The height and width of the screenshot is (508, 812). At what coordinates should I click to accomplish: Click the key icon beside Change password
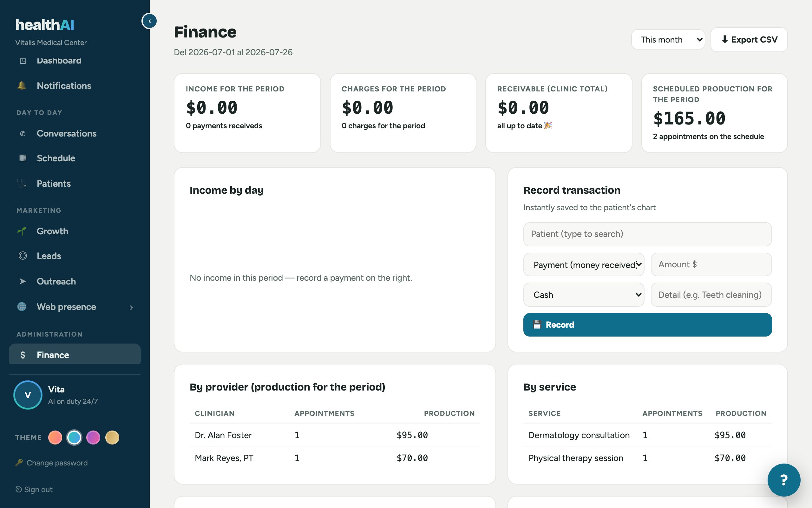[19, 463]
